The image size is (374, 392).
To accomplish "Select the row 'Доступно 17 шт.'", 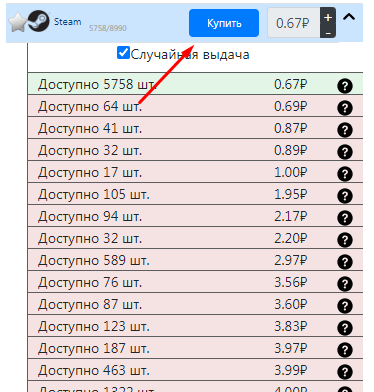I will tap(195, 172).
